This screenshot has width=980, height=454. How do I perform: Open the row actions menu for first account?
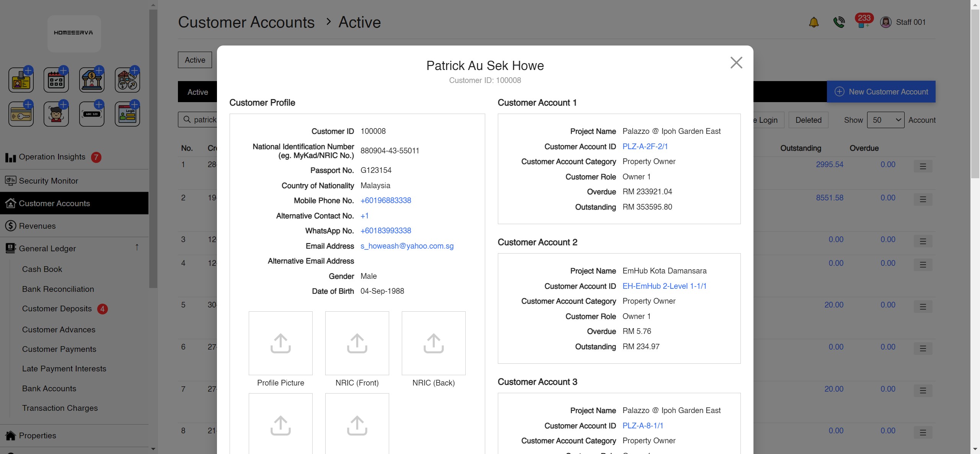pyautogui.click(x=923, y=166)
